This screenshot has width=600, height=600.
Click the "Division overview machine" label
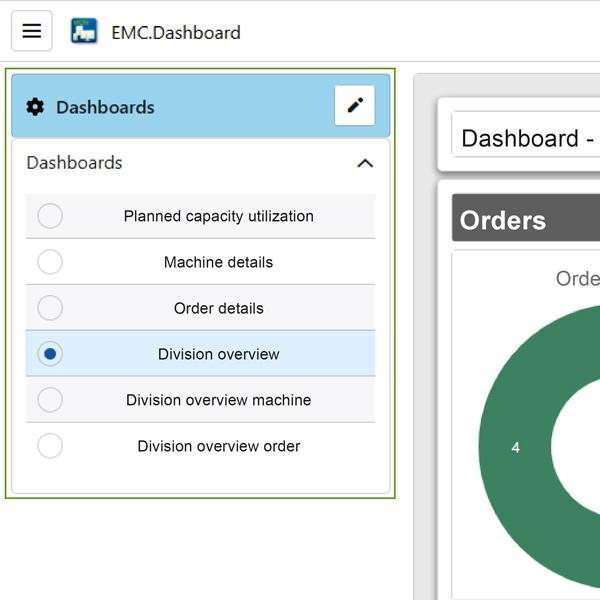point(218,400)
